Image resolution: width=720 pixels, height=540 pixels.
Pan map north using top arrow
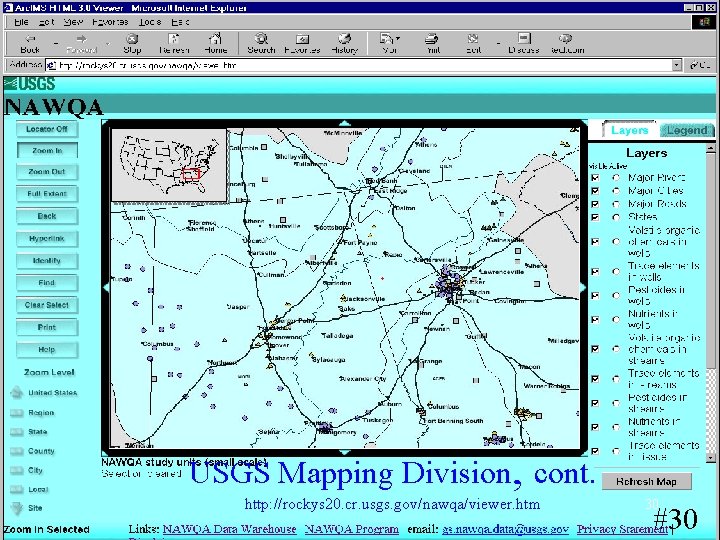tap(345, 123)
